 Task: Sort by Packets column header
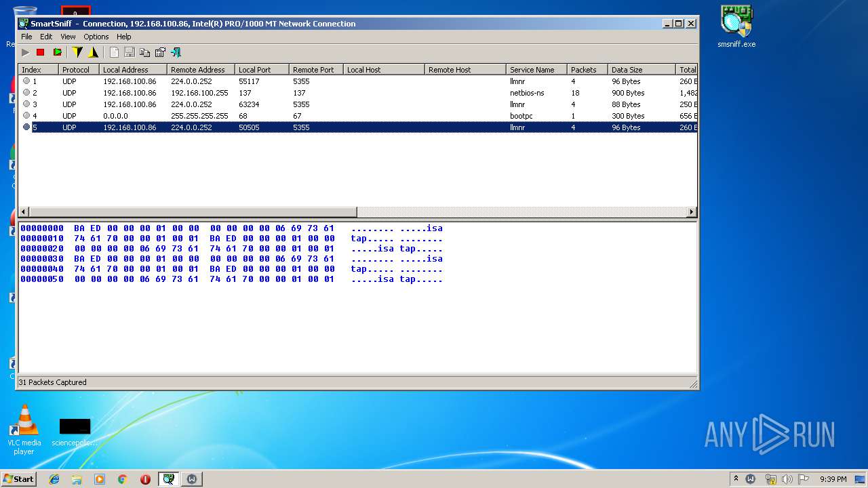pyautogui.click(x=587, y=70)
